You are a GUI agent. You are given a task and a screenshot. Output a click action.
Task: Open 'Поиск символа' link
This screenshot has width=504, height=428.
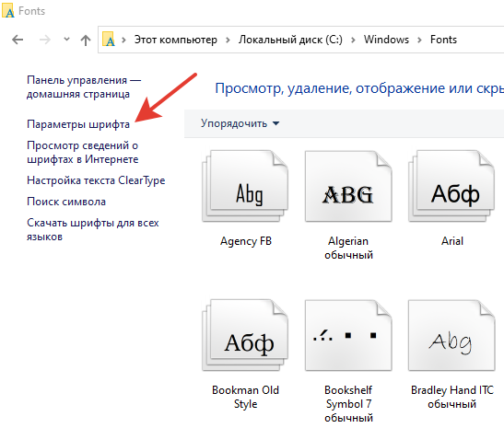[66, 202]
